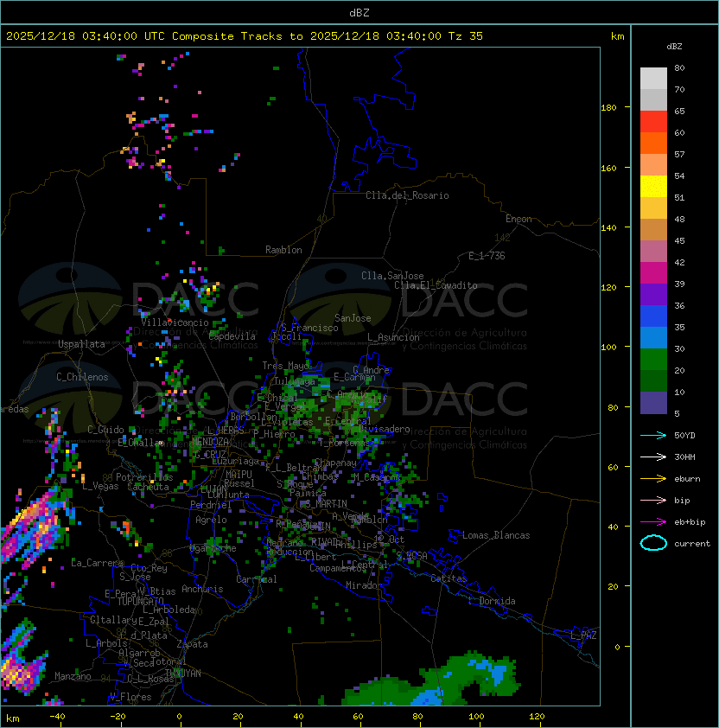Click the 'Potrerillos' map label
The image size is (719, 728).
[144, 477]
